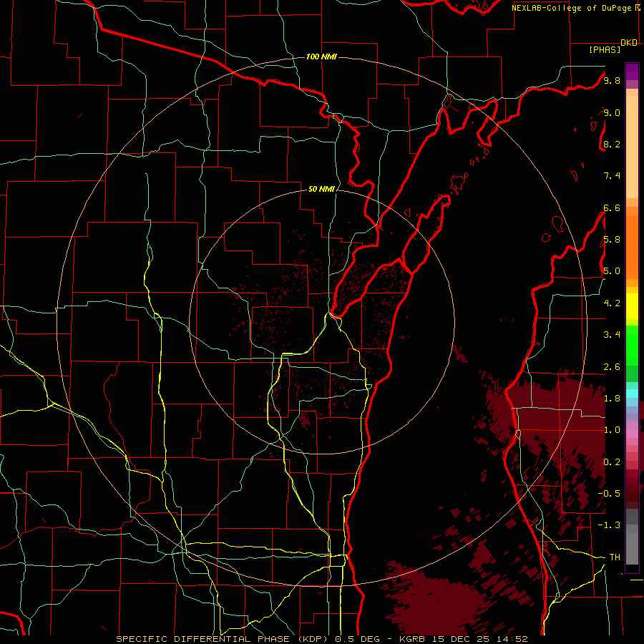Click the TH threshold label on the scale
This screenshot has width=644, height=644.
click(x=615, y=557)
